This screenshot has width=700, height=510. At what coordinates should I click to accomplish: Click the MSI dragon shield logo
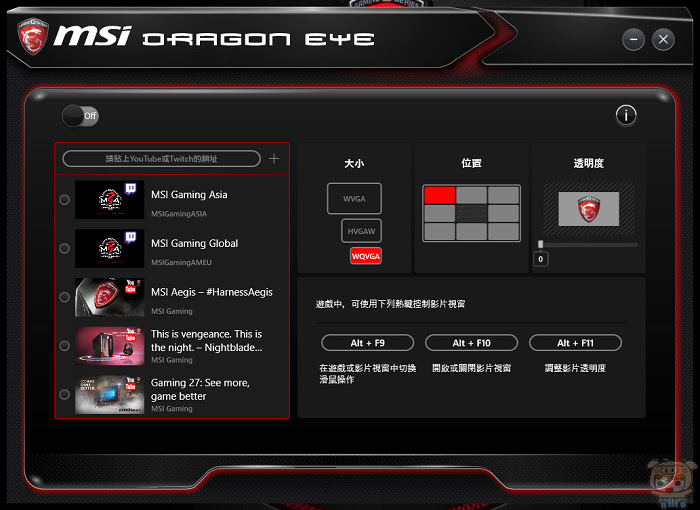click(33, 36)
